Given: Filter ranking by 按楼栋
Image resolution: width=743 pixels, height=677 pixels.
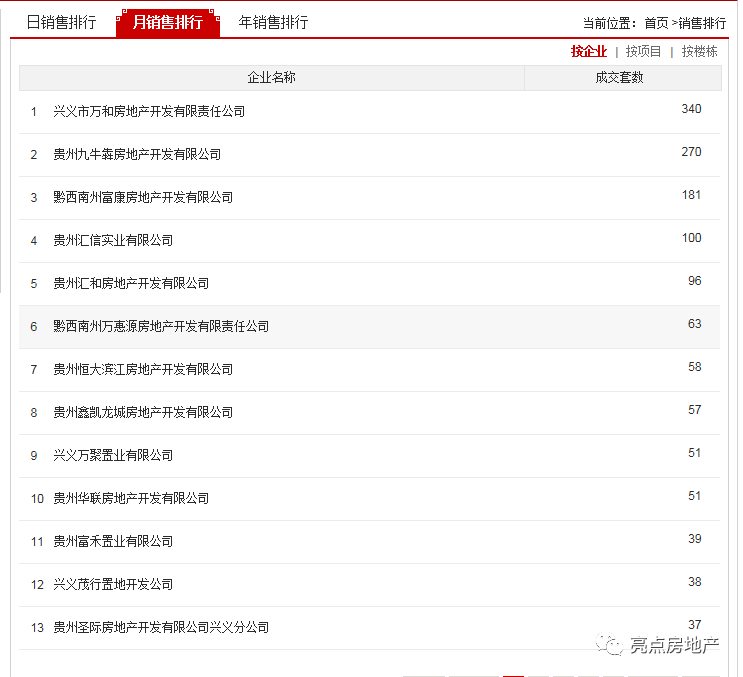Looking at the screenshot, I should [699, 51].
